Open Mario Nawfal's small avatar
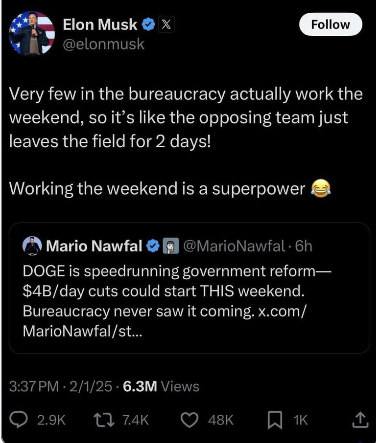376x443 pixels. [x=32, y=246]
